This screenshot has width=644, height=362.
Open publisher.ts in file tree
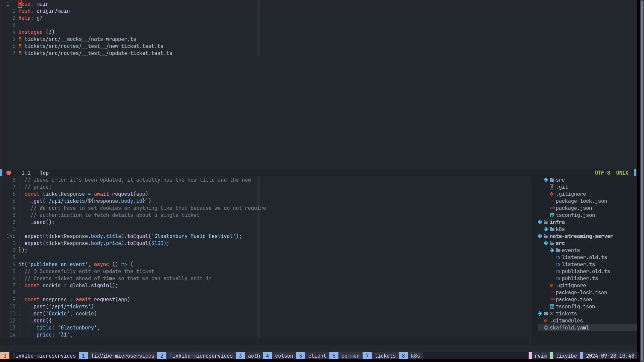580,279
